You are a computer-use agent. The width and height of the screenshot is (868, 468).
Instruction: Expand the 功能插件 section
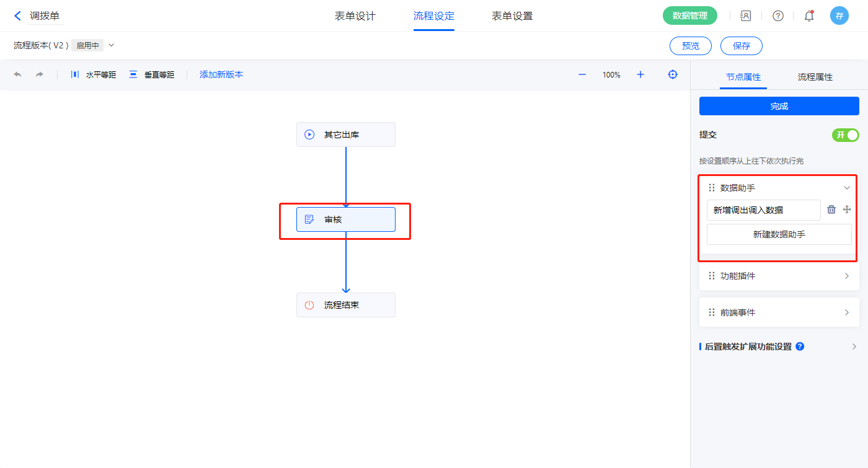(x=846, y=276)
